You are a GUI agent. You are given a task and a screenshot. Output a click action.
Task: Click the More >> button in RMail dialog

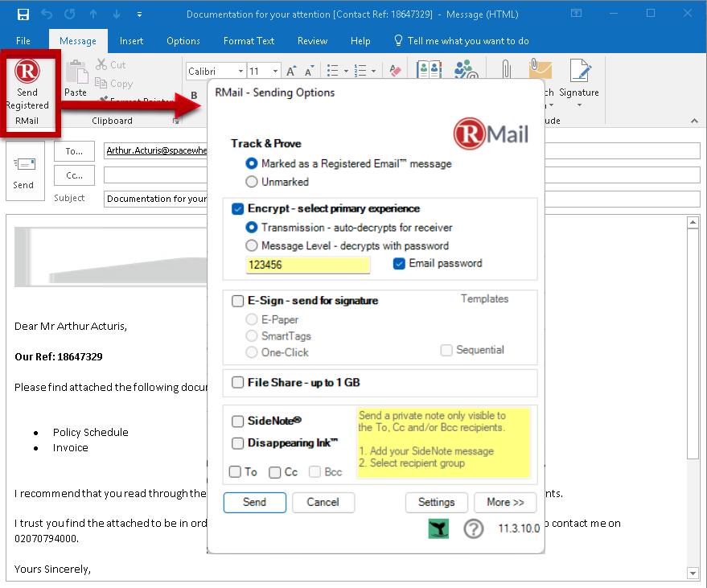[x=505, y=502]
